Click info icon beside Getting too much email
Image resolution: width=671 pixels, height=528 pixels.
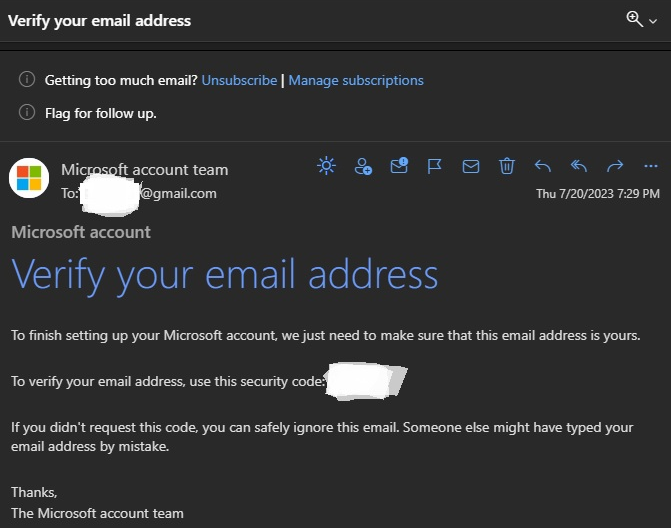(x=27, y=80)
